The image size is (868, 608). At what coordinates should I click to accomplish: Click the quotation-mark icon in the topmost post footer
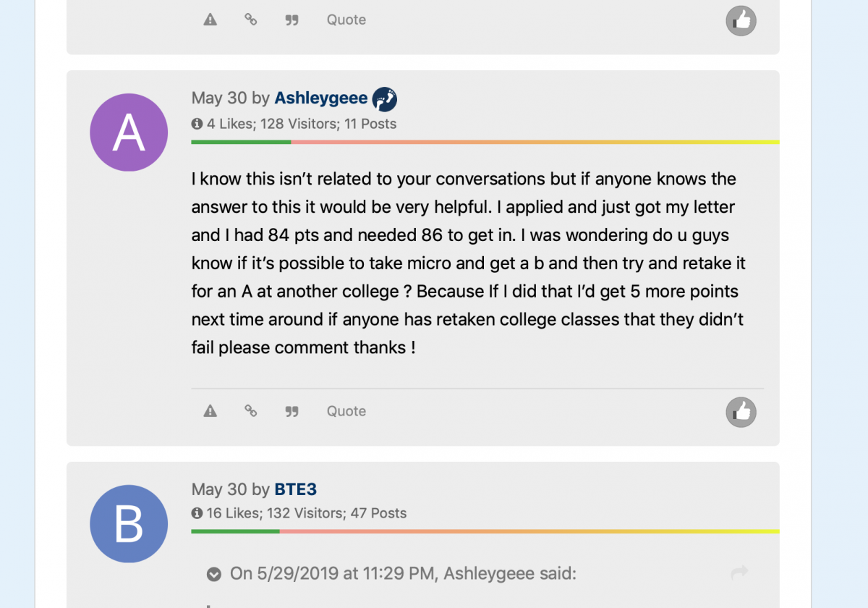(292, 20)
